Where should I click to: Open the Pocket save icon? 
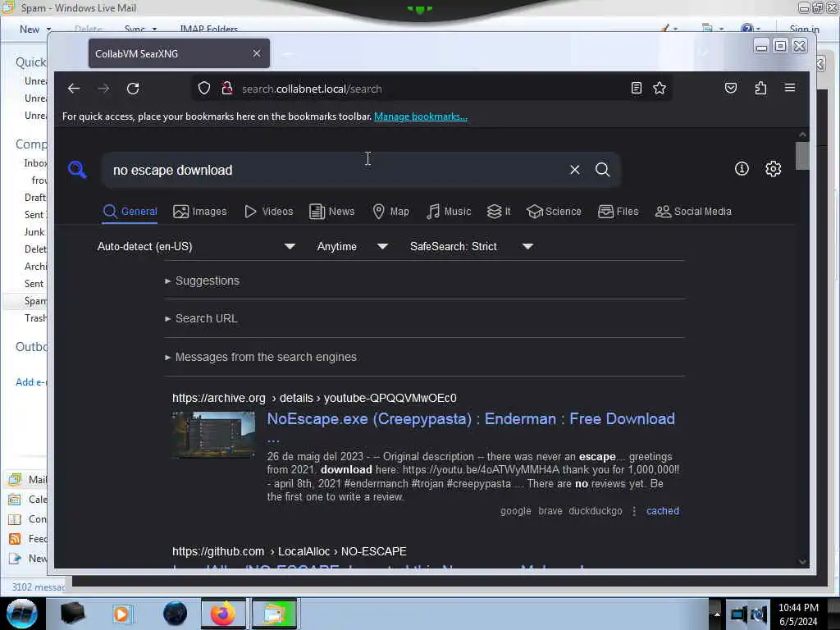[x=731, y=88]
